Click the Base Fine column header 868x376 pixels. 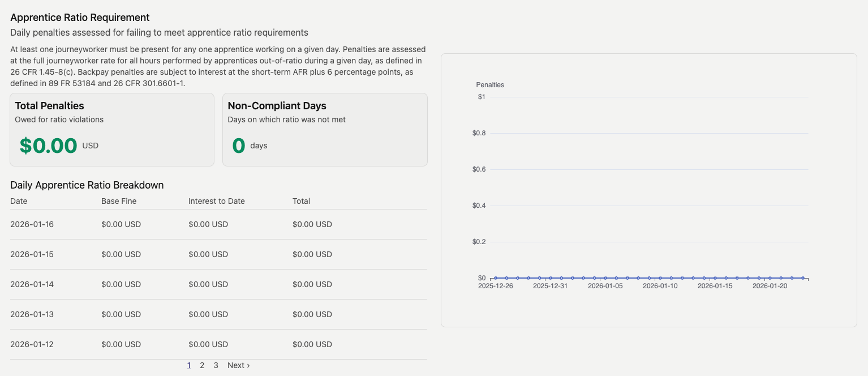tap(119, 201)
